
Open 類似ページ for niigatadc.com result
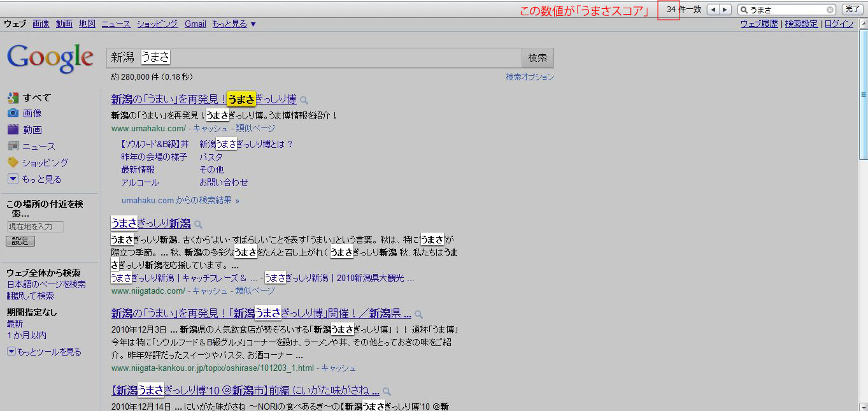coord(255,291)
